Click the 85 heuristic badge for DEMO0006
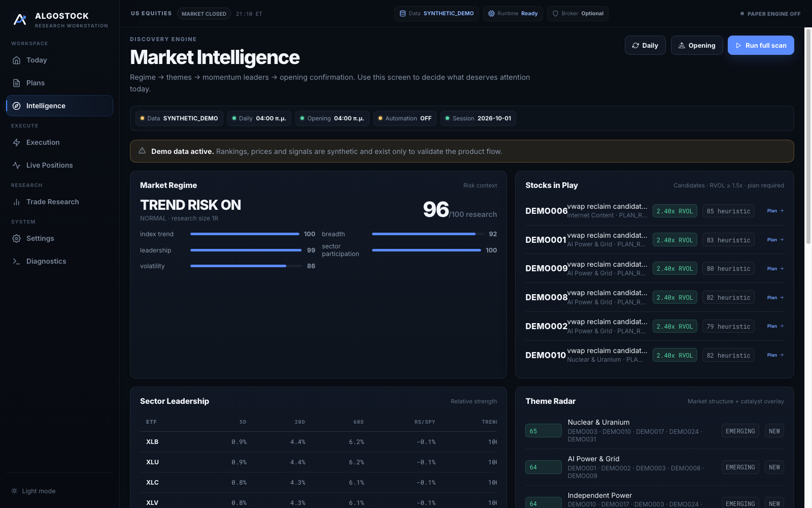 click(x=728, y=211)
